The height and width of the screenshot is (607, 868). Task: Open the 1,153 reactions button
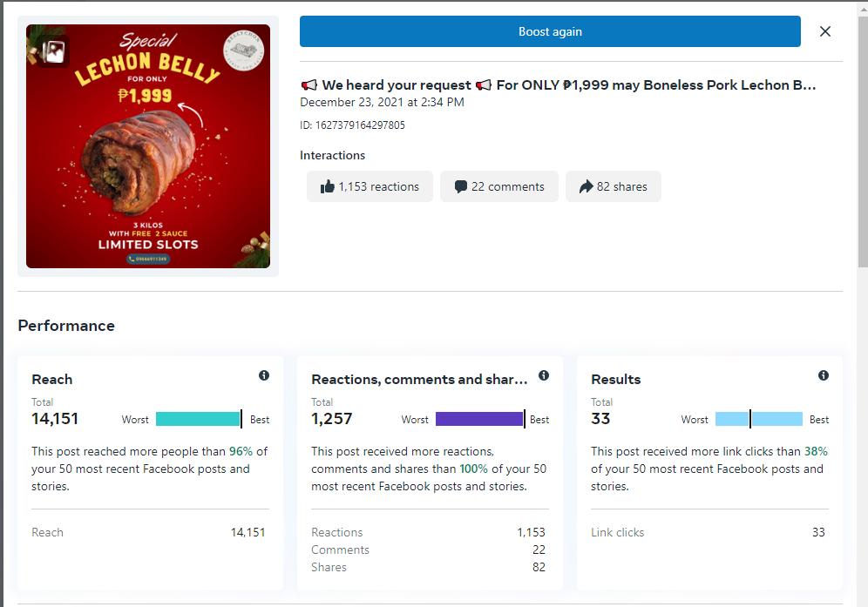click(x=370, y=186)
